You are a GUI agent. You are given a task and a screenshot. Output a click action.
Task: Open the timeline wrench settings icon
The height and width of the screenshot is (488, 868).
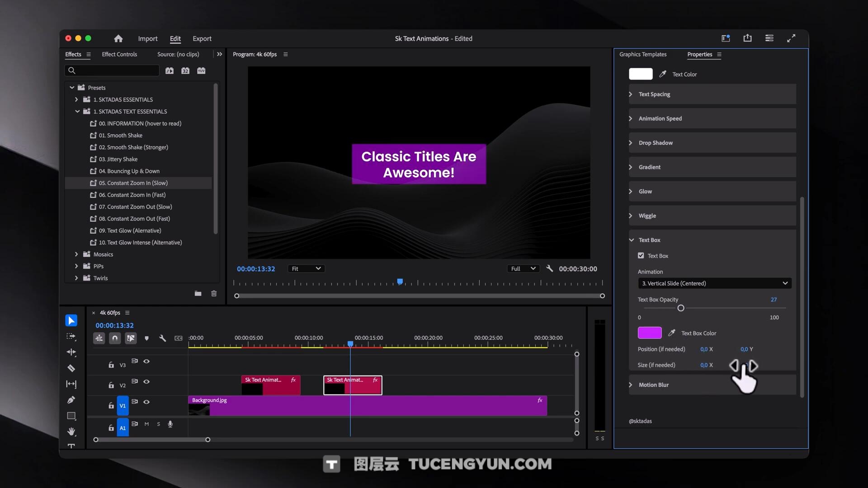pos(162,338)
